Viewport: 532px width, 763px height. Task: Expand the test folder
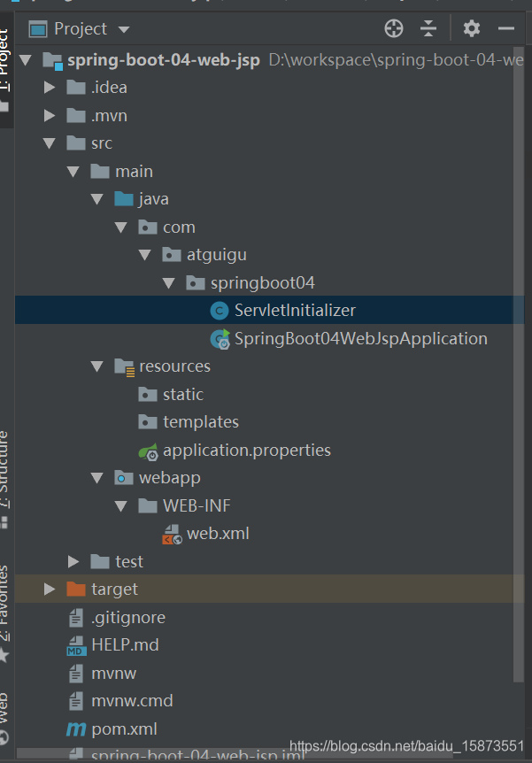[73, 561]
